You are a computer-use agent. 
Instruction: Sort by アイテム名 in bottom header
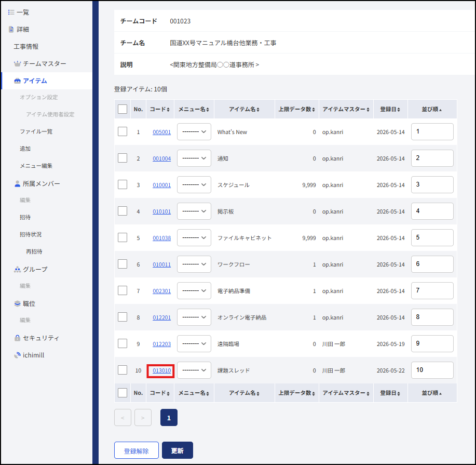(x=244, y=393)
